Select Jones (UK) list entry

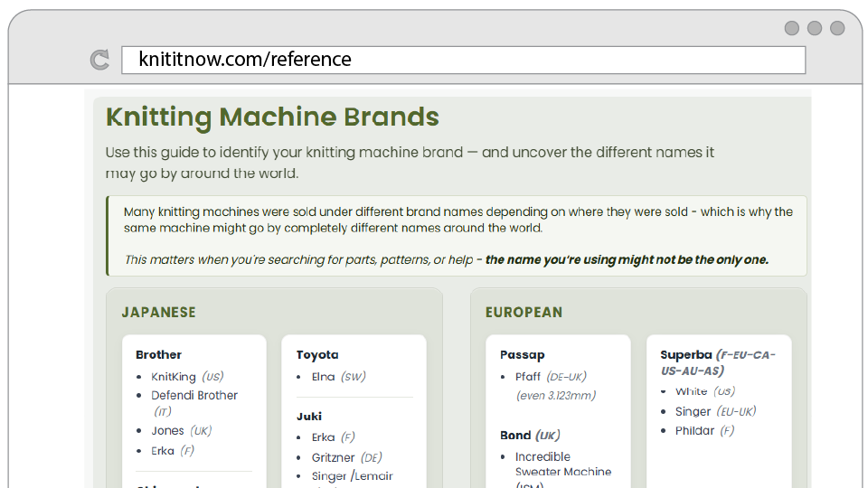point(182,430)
